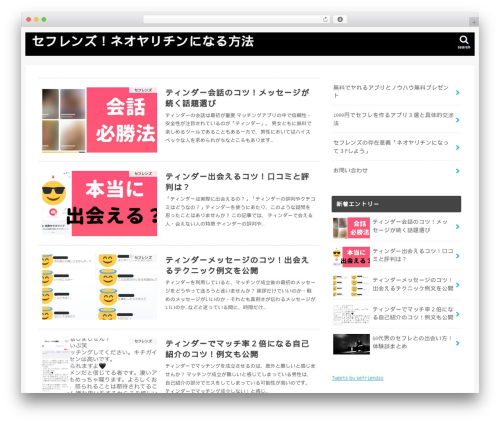Click sidebar menu link お問い合わせ
The width and height of the screenshot is (500, 423).
(x=350, y=170)
